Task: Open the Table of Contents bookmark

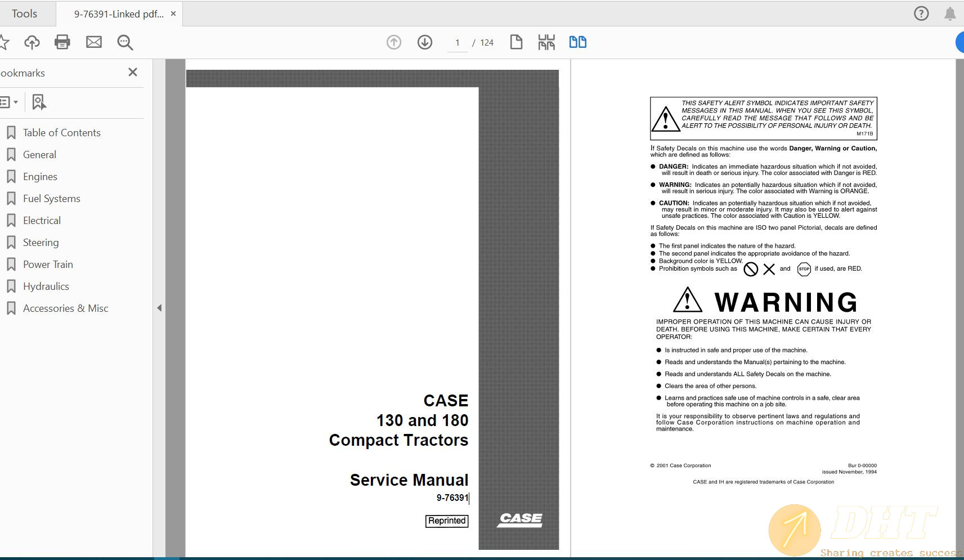Action: coord(61,132)
